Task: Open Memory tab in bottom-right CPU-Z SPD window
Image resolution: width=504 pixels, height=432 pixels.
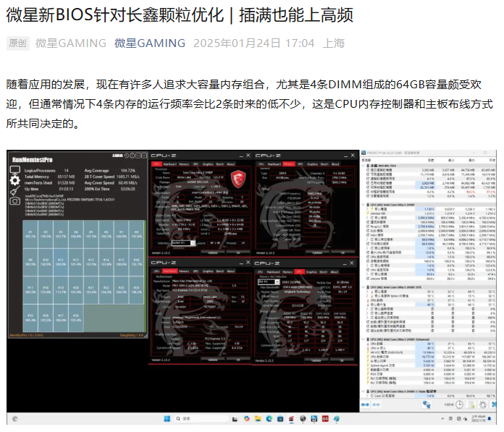Action: [x=287, y=272]
